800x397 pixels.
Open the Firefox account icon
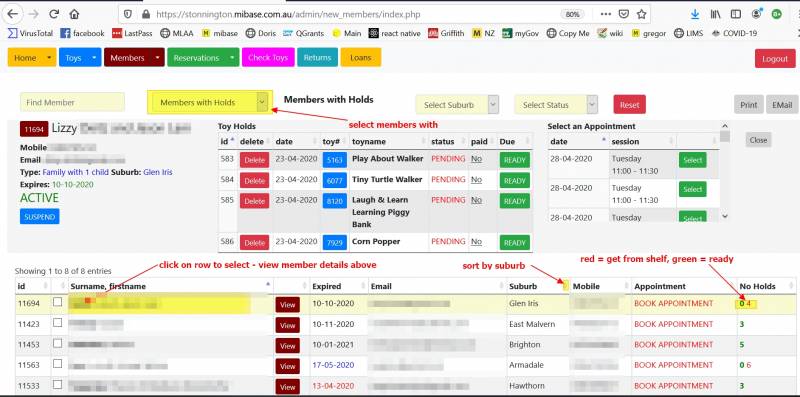(756, 14)
